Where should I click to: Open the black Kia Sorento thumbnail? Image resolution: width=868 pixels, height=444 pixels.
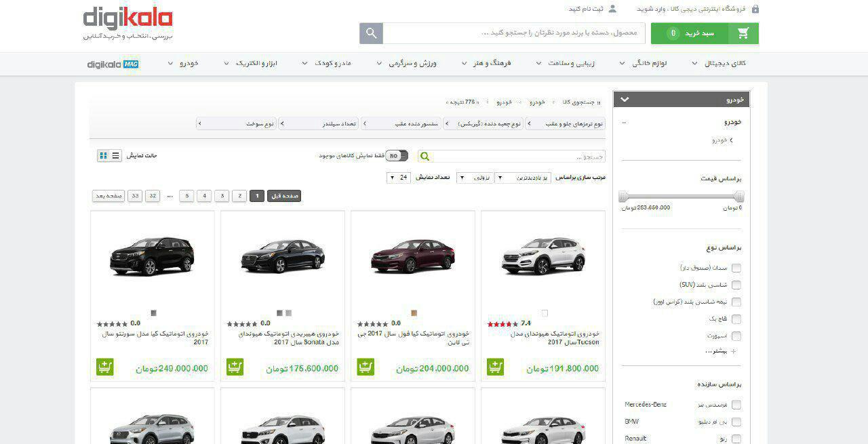[152, 256]
